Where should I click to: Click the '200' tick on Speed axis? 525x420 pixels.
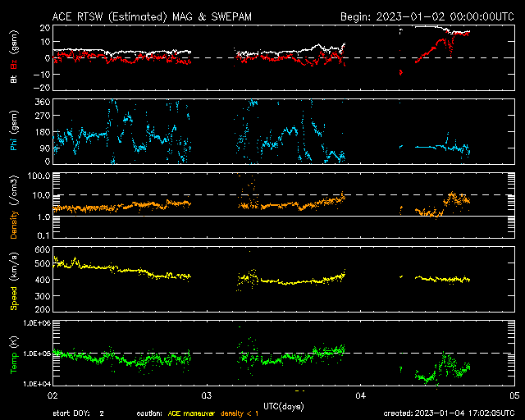pyautogui.click(x=43, y=309)
